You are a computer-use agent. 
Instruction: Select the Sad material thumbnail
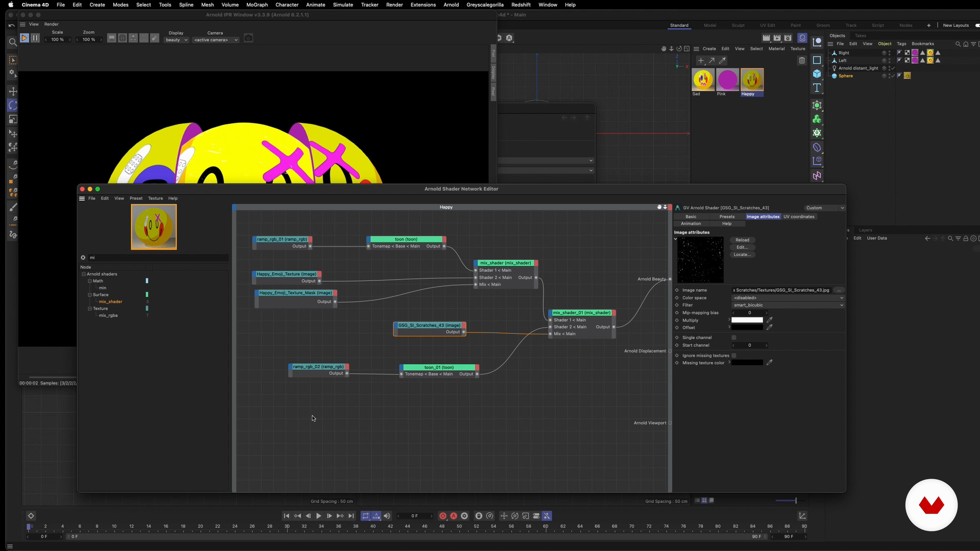tap(703, 80)
